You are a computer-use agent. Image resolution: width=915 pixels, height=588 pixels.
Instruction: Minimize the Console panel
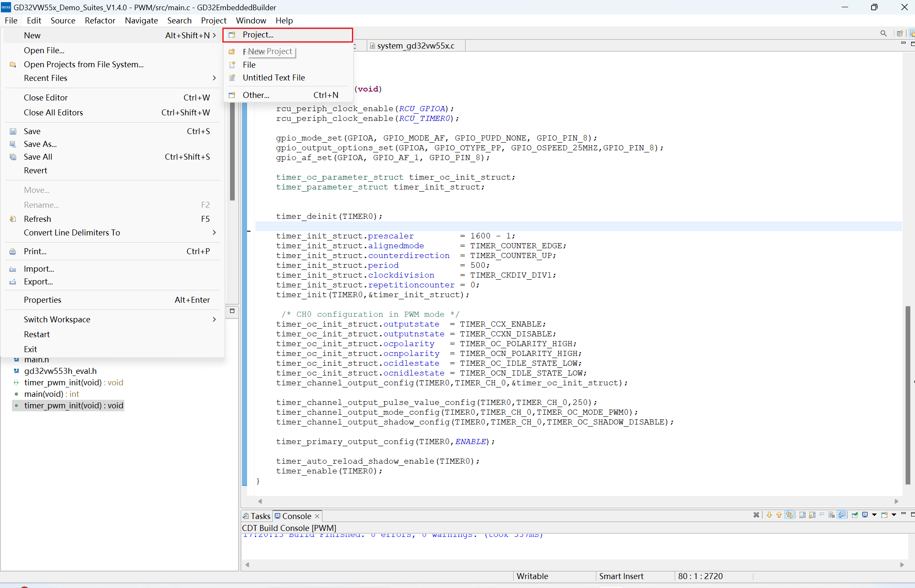(x=903, y=513)
